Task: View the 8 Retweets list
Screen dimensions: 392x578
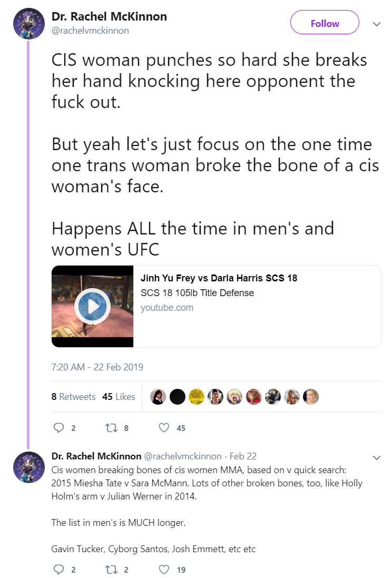Action: pos(73,397)
